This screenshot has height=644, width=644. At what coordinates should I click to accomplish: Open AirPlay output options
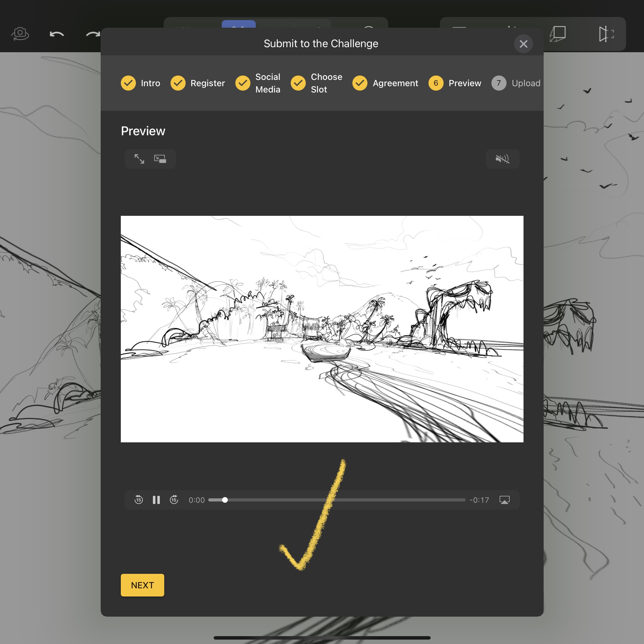point(504,500)
